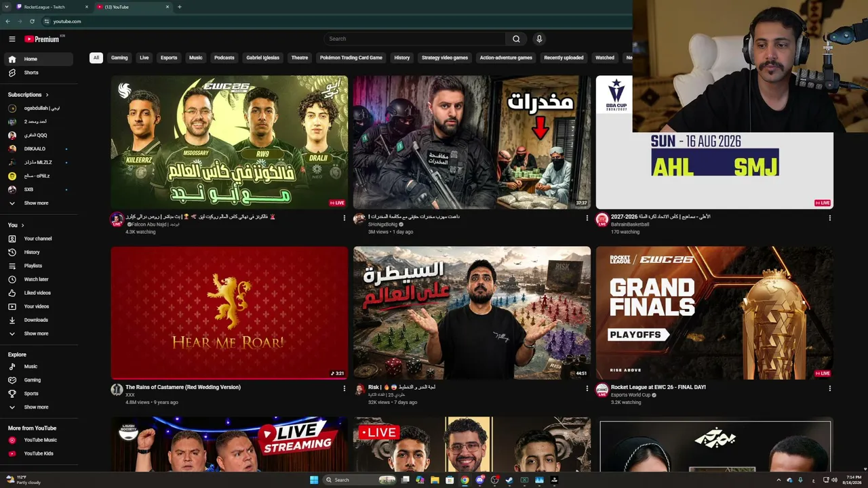Open the Hear Me Roar video thumbnail

click(x=229, y=312)
